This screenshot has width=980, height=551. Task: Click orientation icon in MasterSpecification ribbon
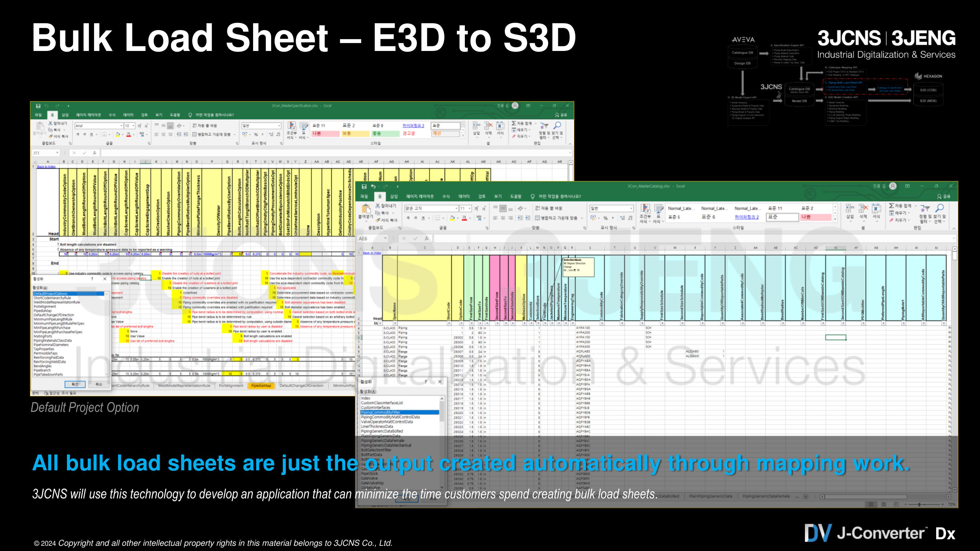coord(180,126)
